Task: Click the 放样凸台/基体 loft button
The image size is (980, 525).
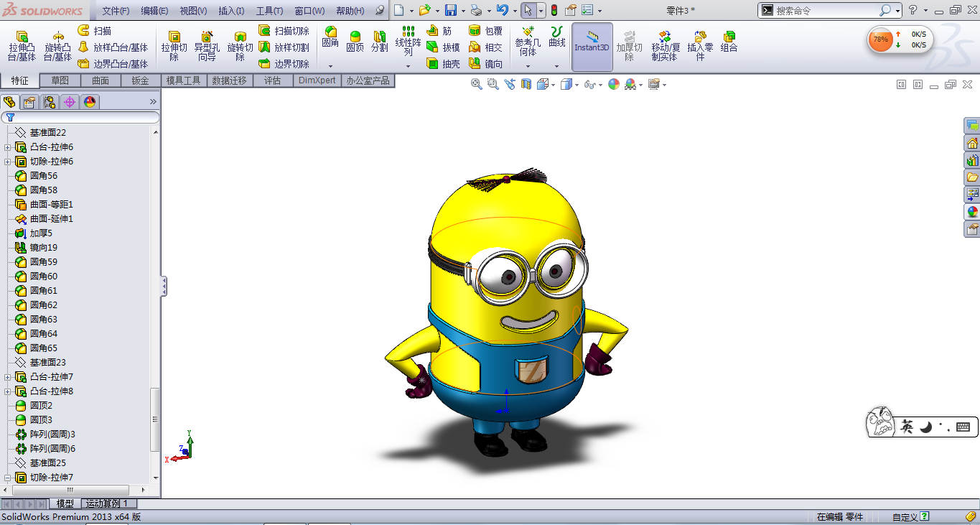Action: 112,47
